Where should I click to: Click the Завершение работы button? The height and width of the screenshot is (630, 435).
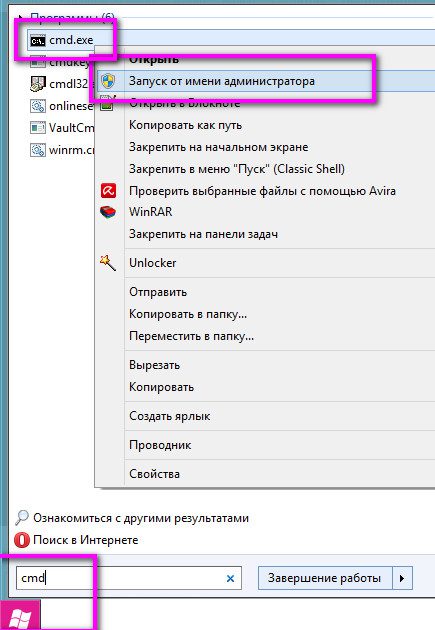[325, 578]
